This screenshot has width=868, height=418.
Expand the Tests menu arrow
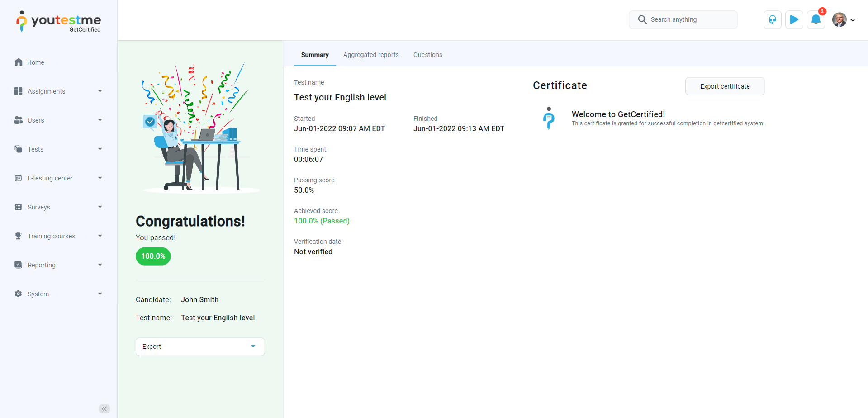[100, 149]
